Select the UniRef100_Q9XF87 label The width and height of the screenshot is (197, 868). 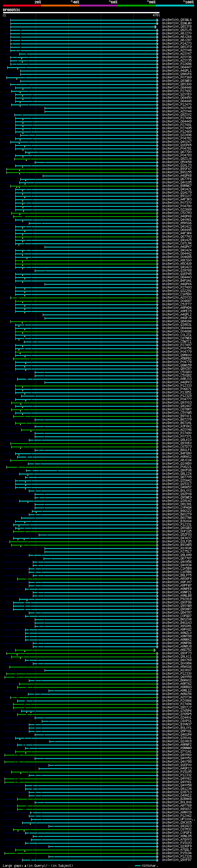tap(177, 860)
